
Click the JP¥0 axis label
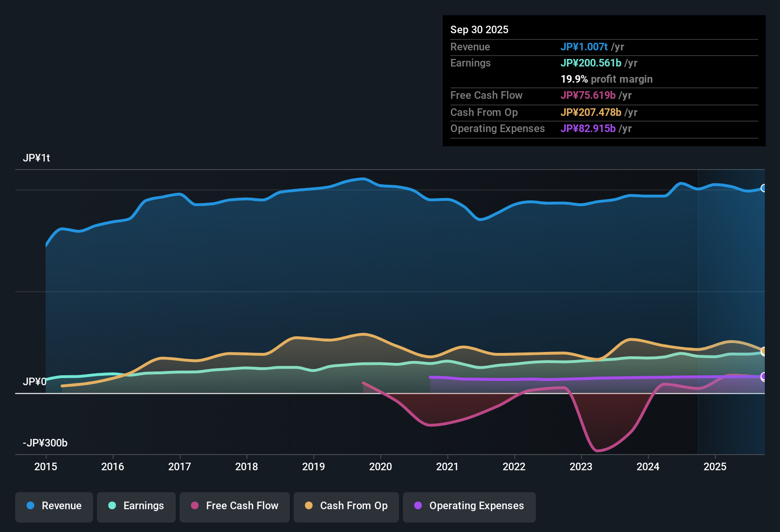(35, 381)
